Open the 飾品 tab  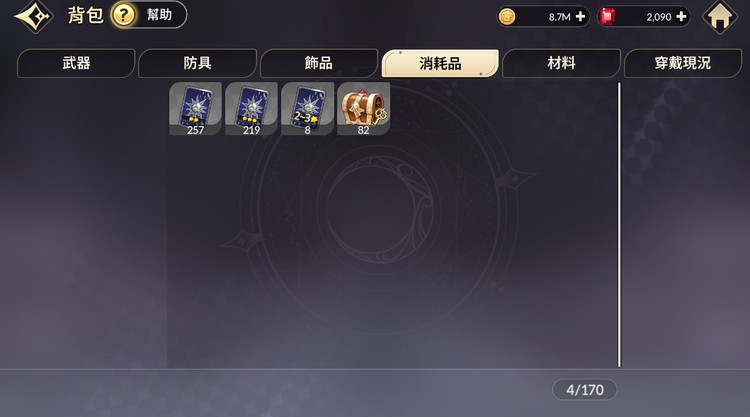pyautogui.click(x=319, y=63)
